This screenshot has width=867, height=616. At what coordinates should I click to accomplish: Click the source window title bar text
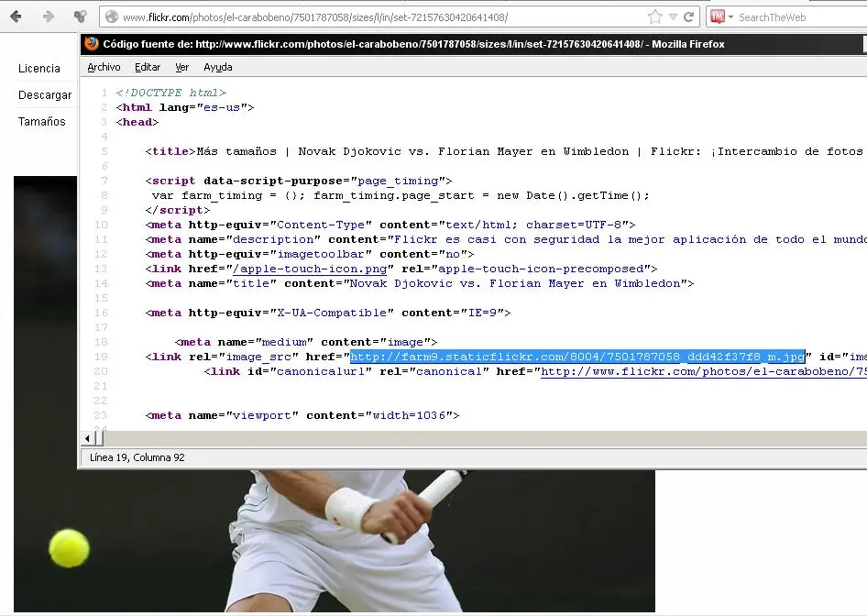413,44
